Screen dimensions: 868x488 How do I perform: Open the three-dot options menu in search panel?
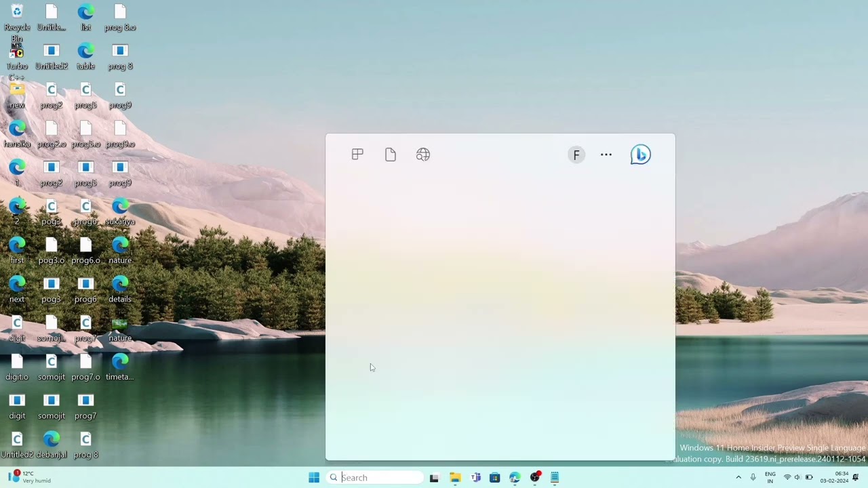tap(606, 155)
